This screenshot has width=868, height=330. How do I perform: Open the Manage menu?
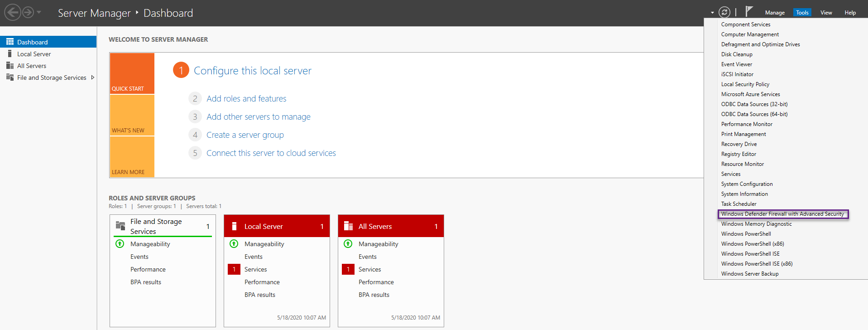pyautogui.click(x=775, y=13)
